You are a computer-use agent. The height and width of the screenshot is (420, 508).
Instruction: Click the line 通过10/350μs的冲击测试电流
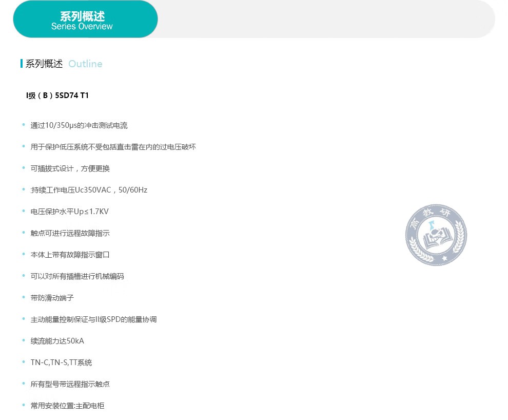(x=79, y=125)
